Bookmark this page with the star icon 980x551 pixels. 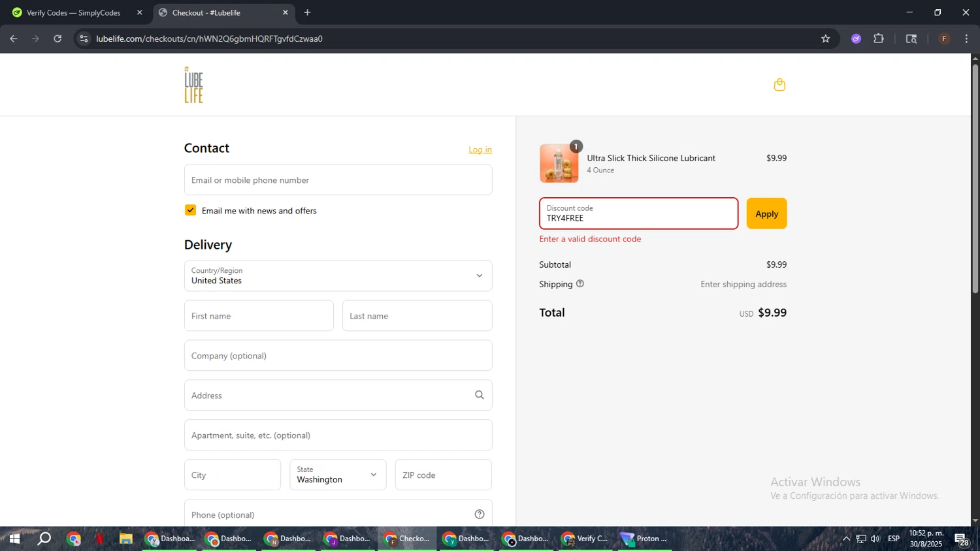[826, 39]
